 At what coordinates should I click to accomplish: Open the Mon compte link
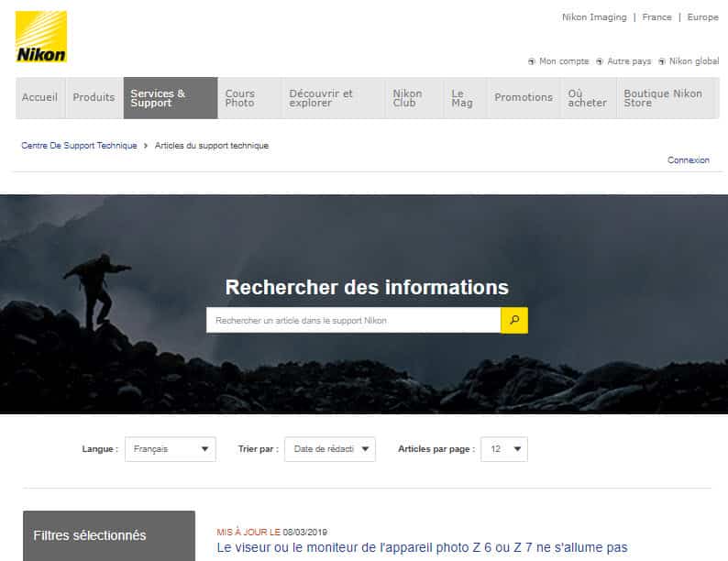564,61
